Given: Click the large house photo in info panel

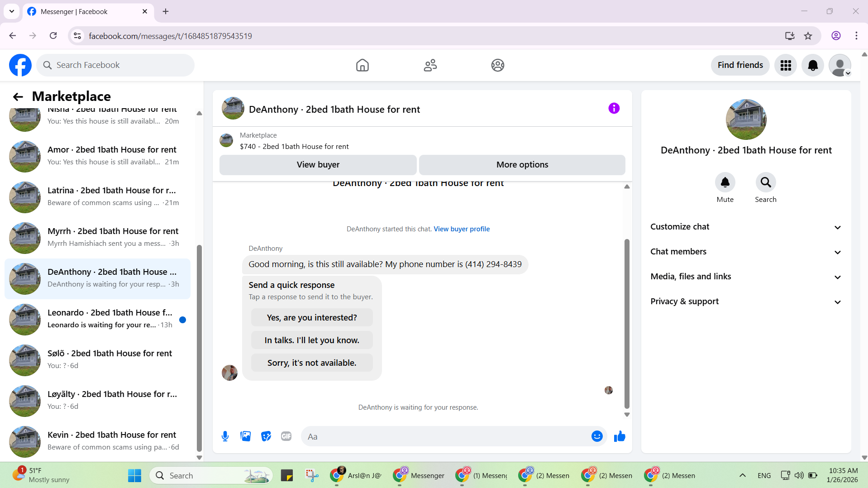Looking at the screenshot, I should [x=746, y=120].
